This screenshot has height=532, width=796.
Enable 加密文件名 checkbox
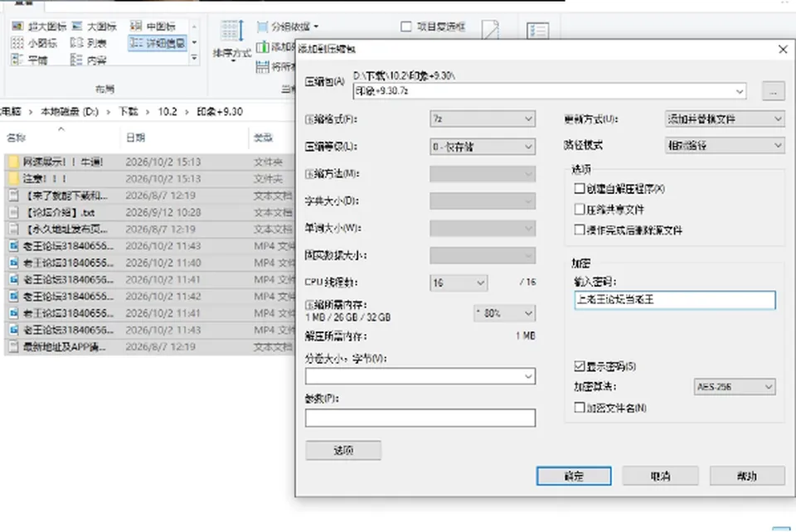coord(580,407)
